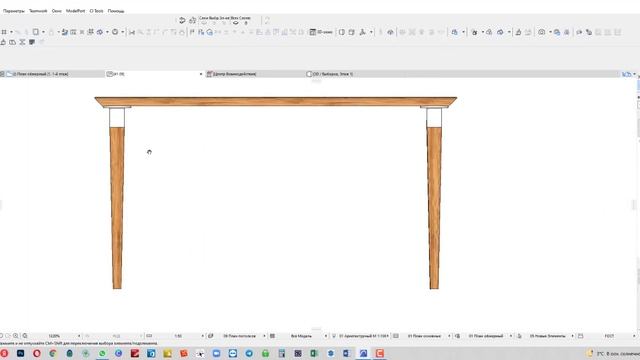Viewport: 640px width, 360px height.
Task: Click the trim scissors-like icon after the separator
Action: point(132,32)
